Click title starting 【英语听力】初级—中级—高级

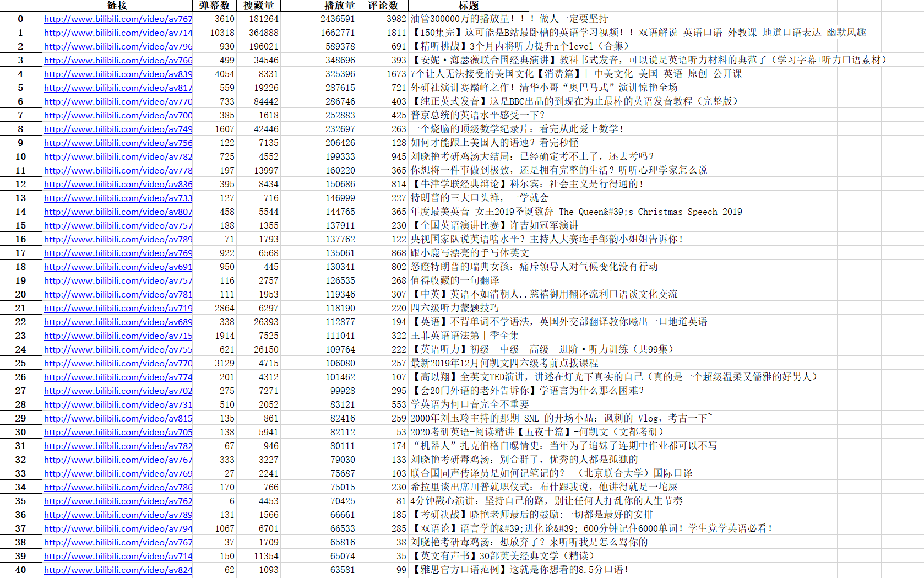click(x=542, y=349)
